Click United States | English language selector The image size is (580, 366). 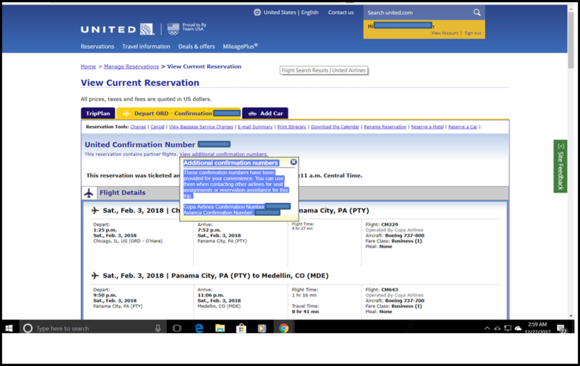point(291,12)
